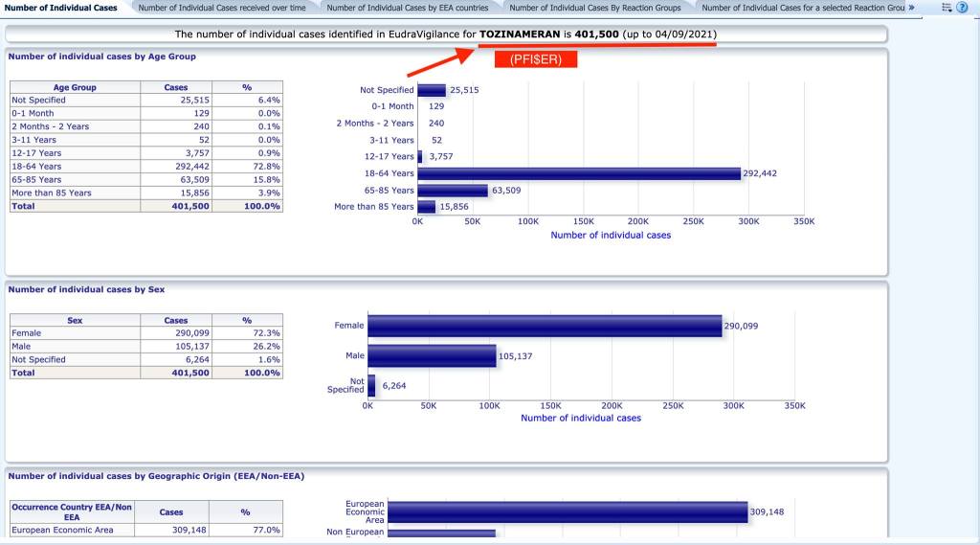Select the Number of Individual Cases tab

[x=61, y=8]
